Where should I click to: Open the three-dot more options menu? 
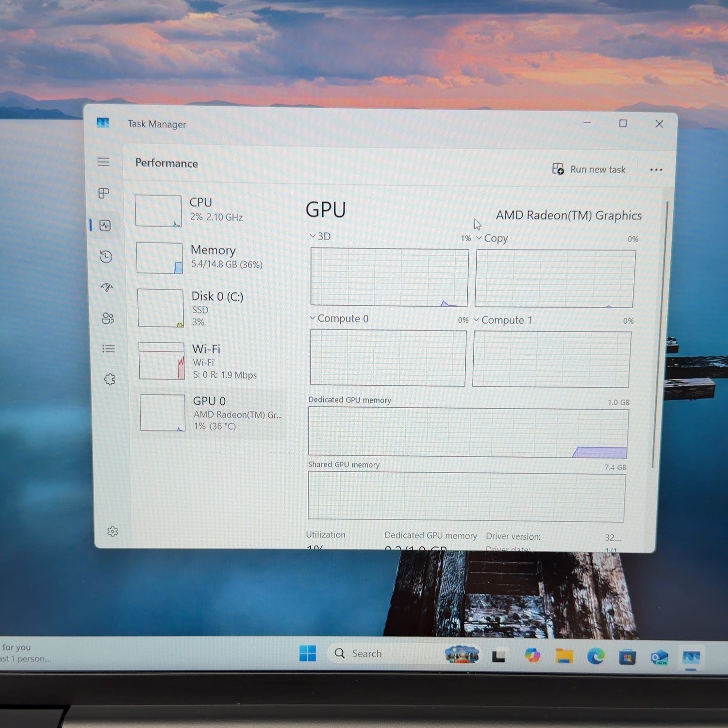coord(656,170)
